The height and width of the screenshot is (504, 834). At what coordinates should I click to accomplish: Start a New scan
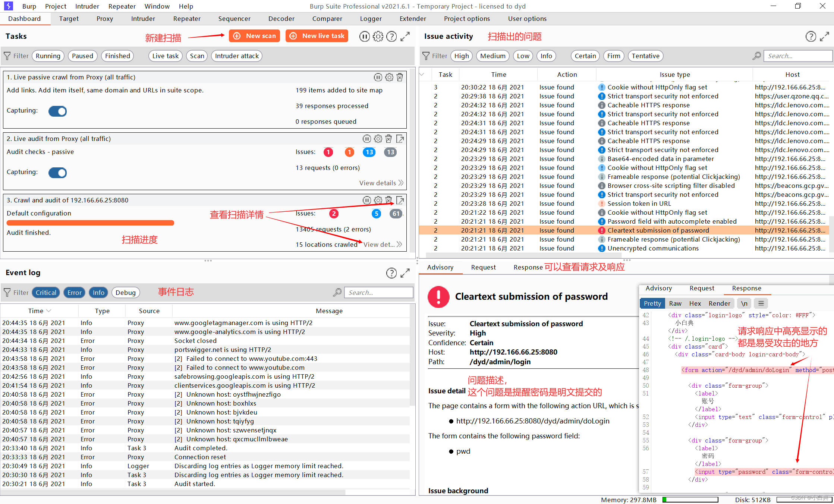(x=255, y=36)
